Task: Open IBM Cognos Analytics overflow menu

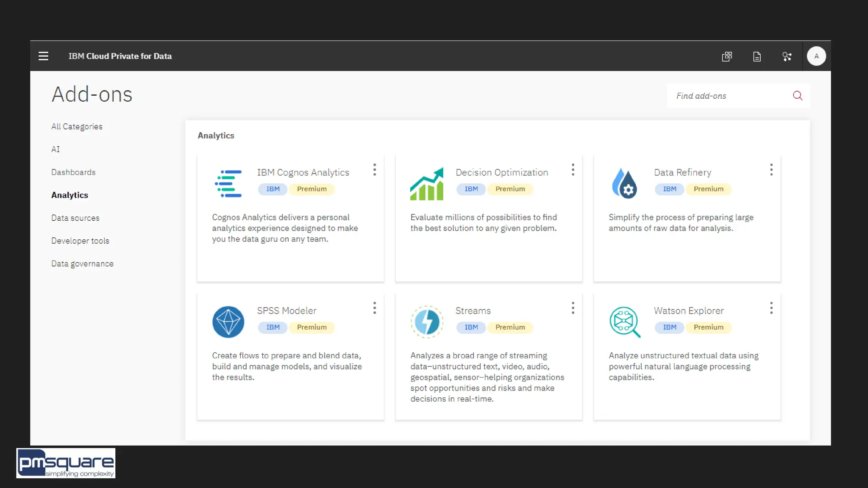Action: click(374, 170)
